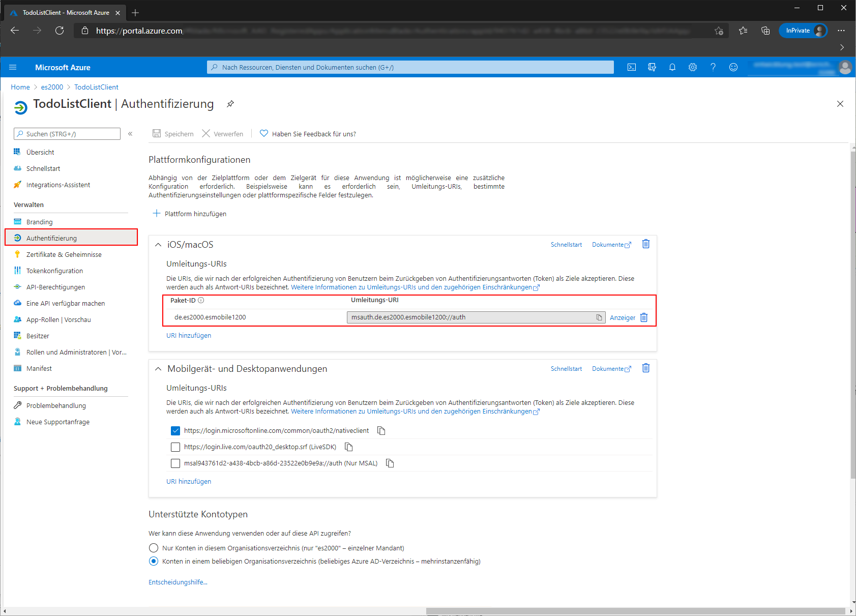This screenshot has width=856, height=616.
Task: Open browser collections icon
Action: 765,31
